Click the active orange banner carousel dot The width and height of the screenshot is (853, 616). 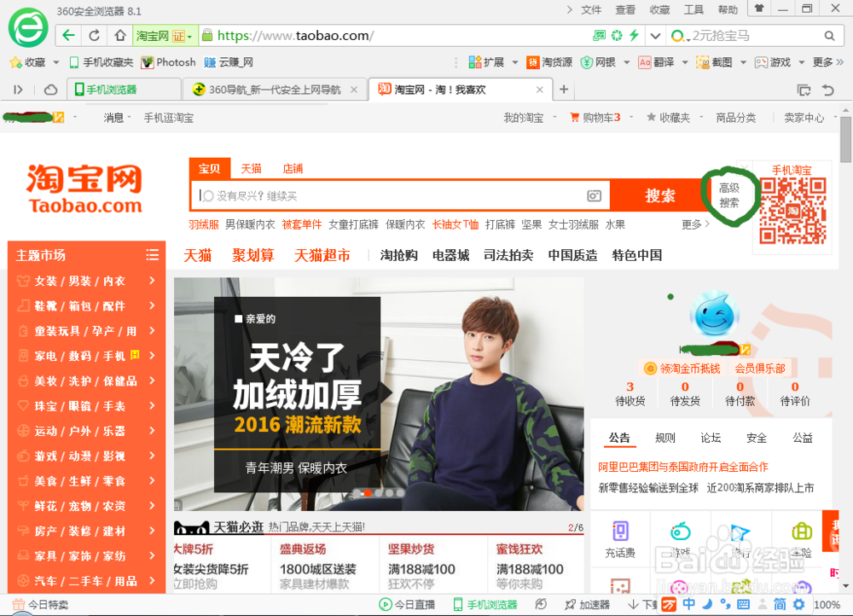[x=368, y=493]
